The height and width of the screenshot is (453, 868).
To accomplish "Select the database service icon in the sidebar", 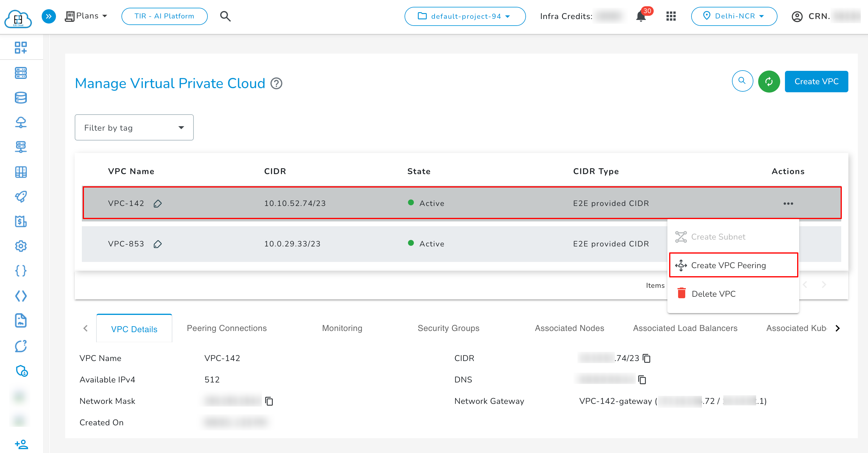I will coord(21,98).
